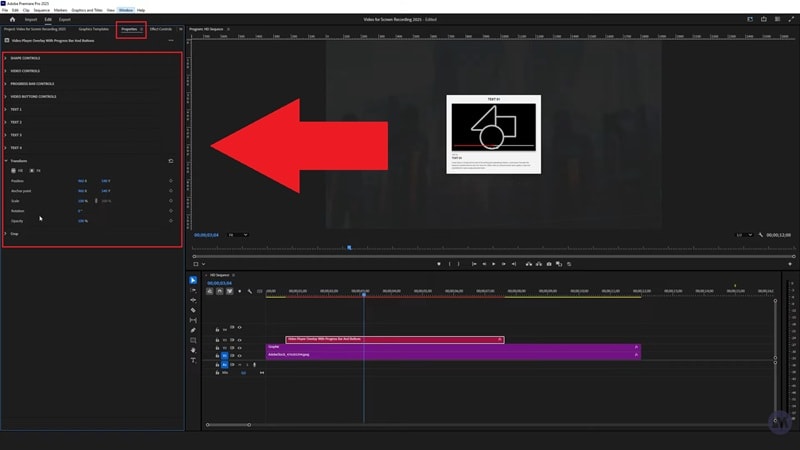This screenshot has height=450, width=800.
Task: Open the Graphics and Titles menu
Action: click(x=87, y=10)
